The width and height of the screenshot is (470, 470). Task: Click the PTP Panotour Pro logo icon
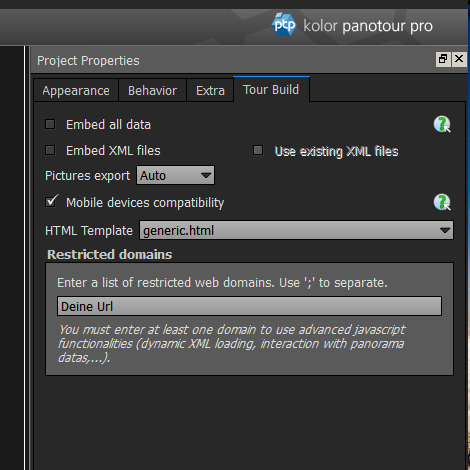pos(284,24)
